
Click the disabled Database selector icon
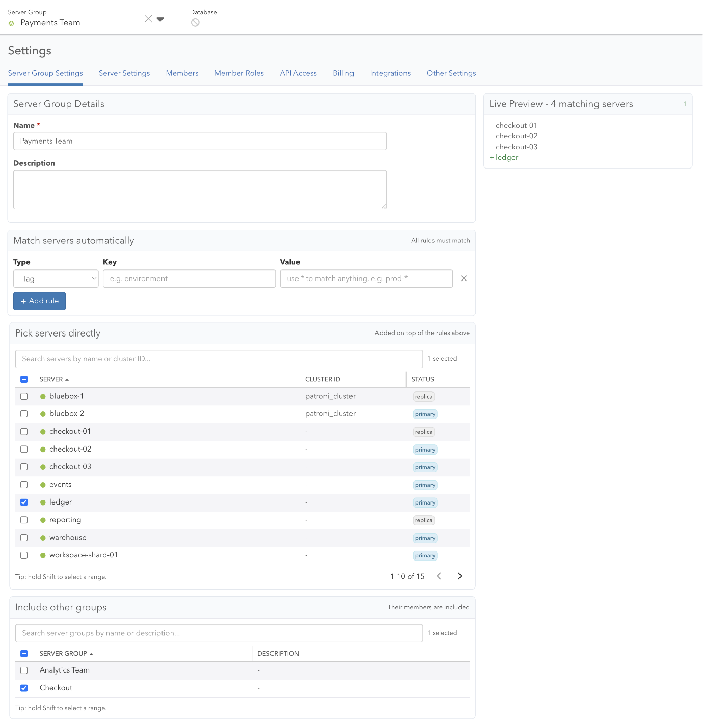[195, 23]
